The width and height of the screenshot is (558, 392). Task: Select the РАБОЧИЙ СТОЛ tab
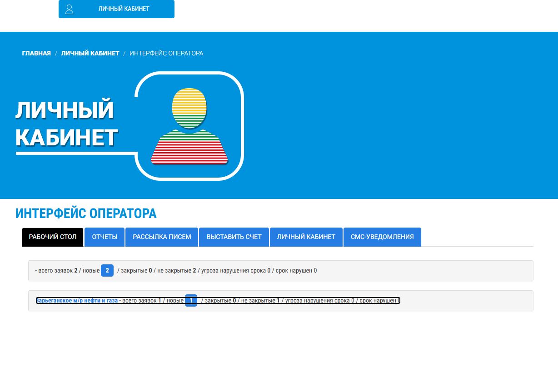(53, 237)
